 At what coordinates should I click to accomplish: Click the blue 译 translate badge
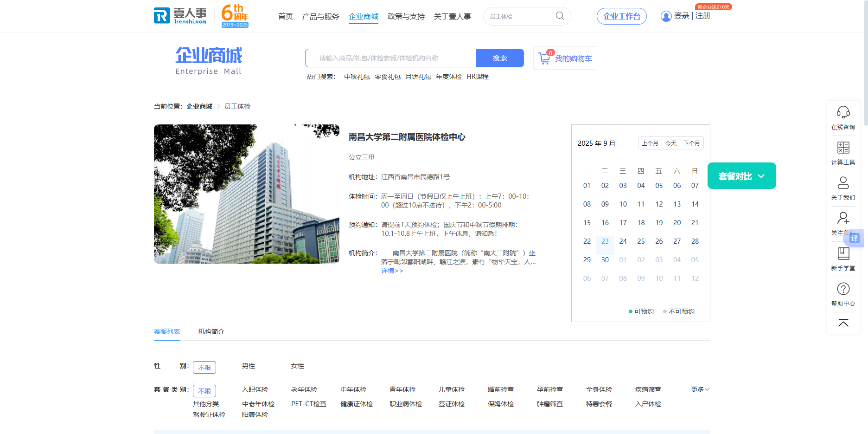click(x=855, y=238)
